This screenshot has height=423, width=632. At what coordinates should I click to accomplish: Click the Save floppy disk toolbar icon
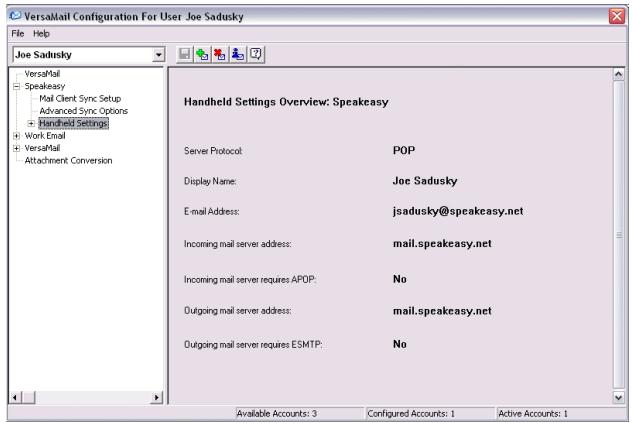pos(185,54)
